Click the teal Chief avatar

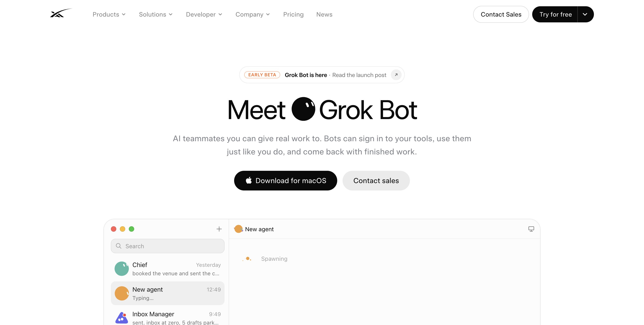pyautogui.click(x=121, y=269)
